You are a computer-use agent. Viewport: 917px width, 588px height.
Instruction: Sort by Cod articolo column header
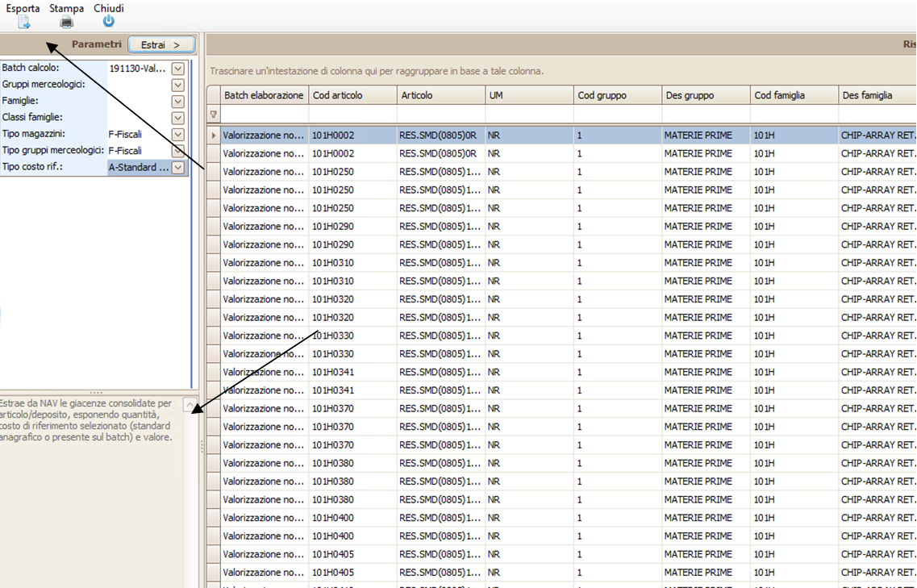[x=352, y=95]
